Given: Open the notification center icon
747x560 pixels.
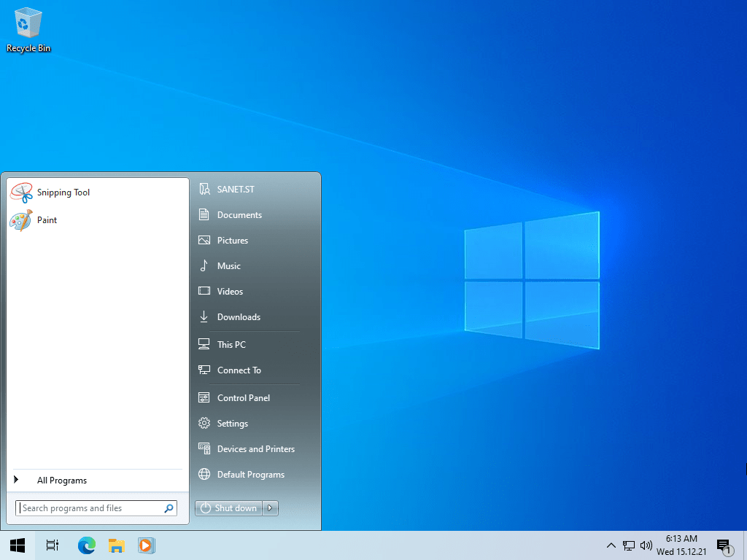Looking at the screenshot, I should tap(724, 547).
